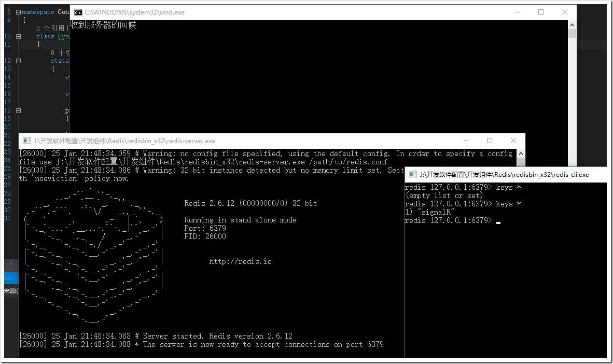Click the "Port: 6379" line in server window
This screenshot has width=613, height=364.
(x=205, y=228)
